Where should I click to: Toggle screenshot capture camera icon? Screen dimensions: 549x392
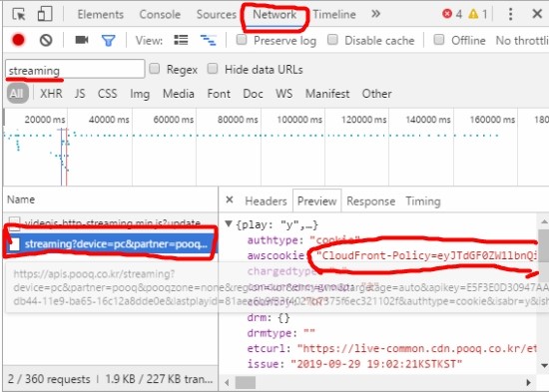pyautogui.click(x=82, y=40)
